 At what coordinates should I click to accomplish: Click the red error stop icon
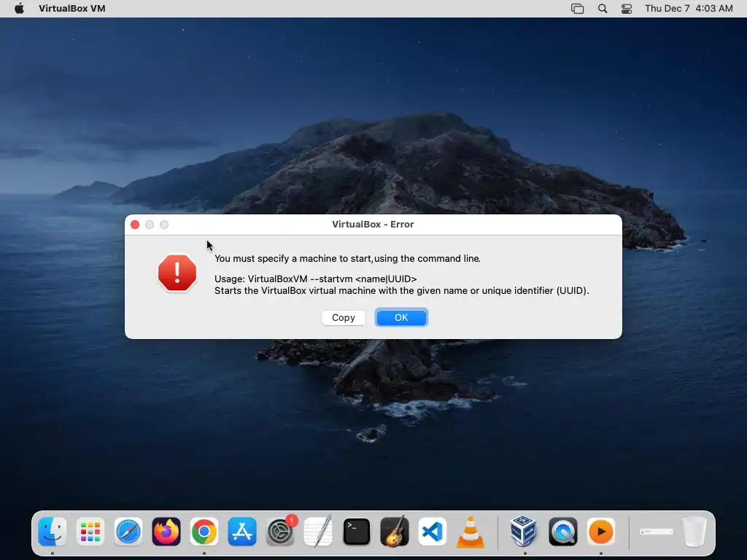pos(177,273)
